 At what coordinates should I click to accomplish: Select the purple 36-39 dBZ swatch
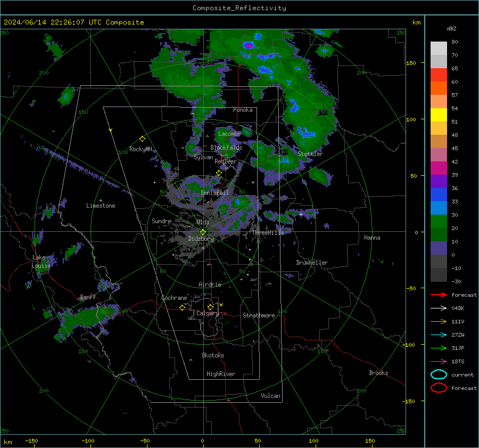point(439,181)
